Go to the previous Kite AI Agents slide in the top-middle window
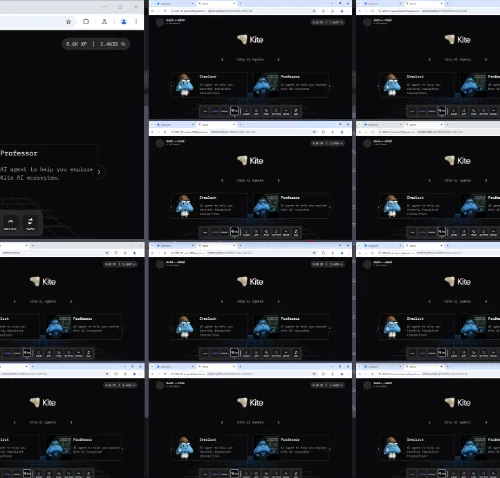500x478 pixels. [x=222, y=59]
